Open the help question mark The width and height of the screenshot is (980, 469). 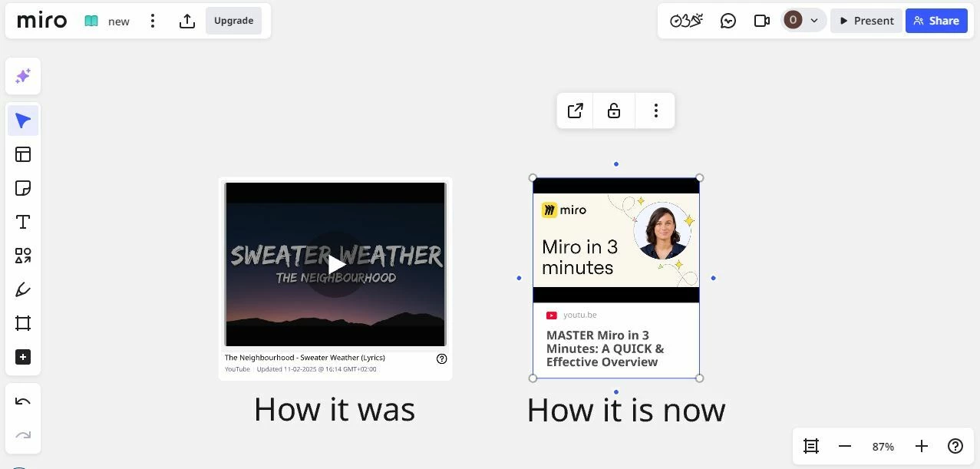pyautogui.click(x=955, y=446)
